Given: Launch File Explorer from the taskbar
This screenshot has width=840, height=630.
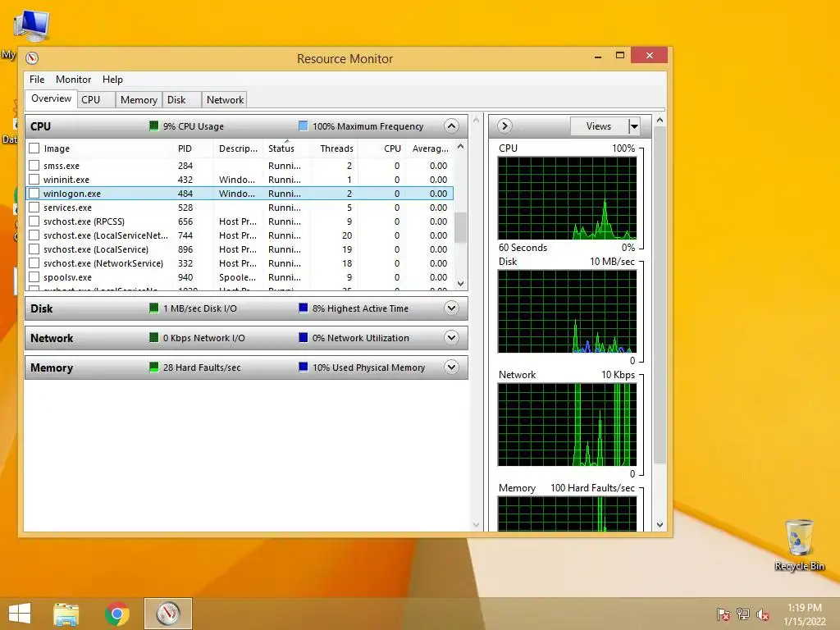Looking at the screenshot, I should (66, 614).
